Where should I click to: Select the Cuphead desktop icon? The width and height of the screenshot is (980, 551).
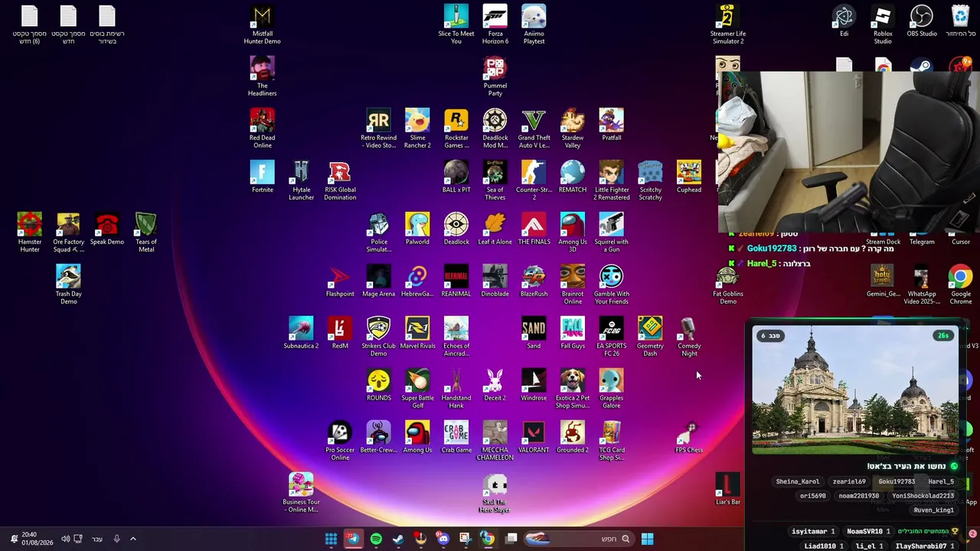pyautogui.click(x=689, y=178)
